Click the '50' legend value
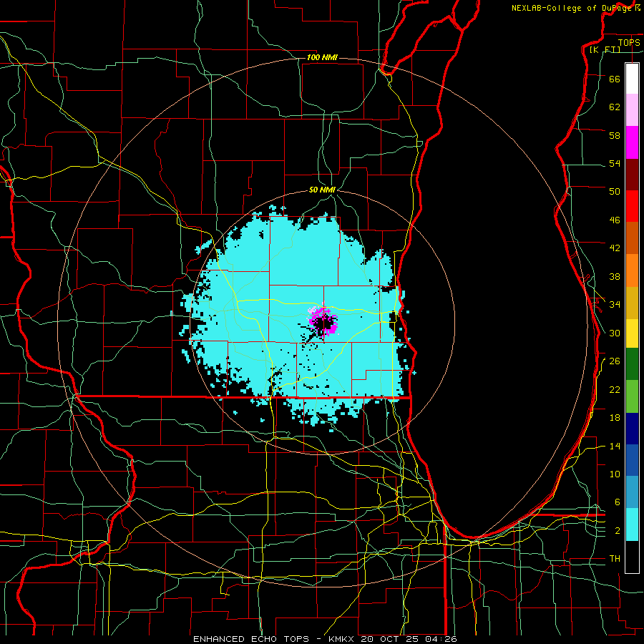The image size is (644, 644). click(615, 192)
